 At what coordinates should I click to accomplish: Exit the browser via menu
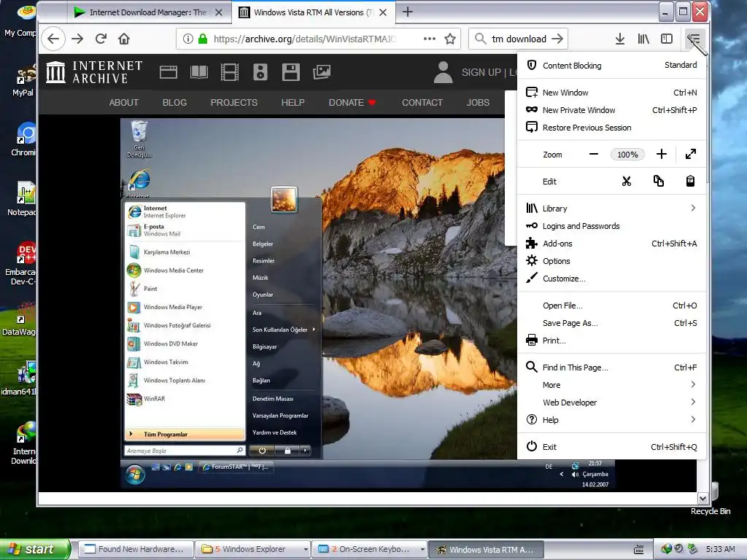coord(611,447)
